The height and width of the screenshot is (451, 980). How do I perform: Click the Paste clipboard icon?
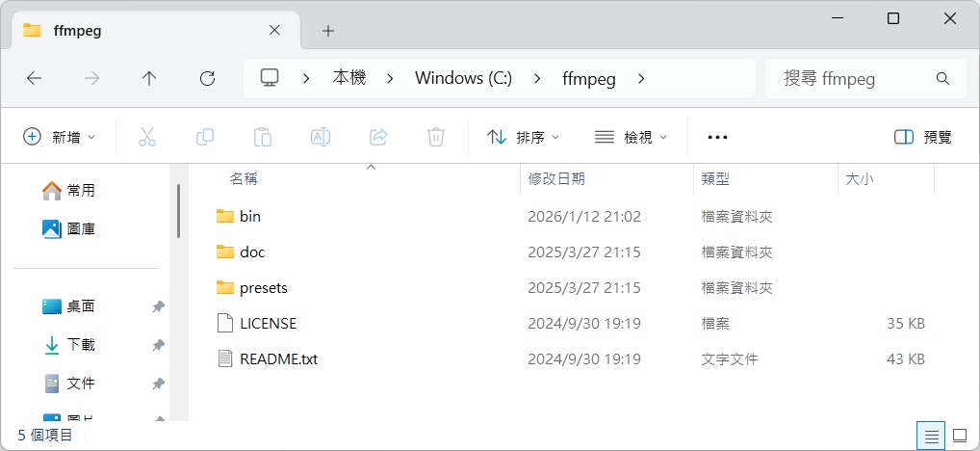(x=263, y=137)
